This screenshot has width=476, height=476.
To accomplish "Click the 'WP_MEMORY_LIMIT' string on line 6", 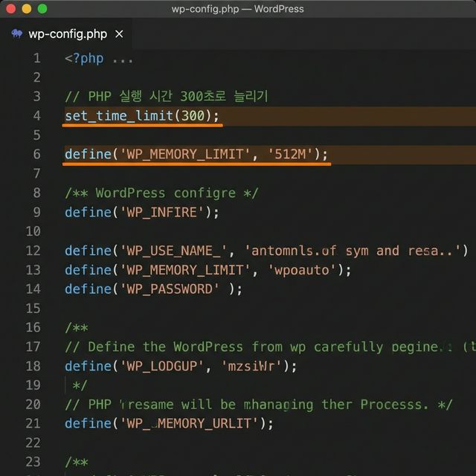I will [185, 154].
